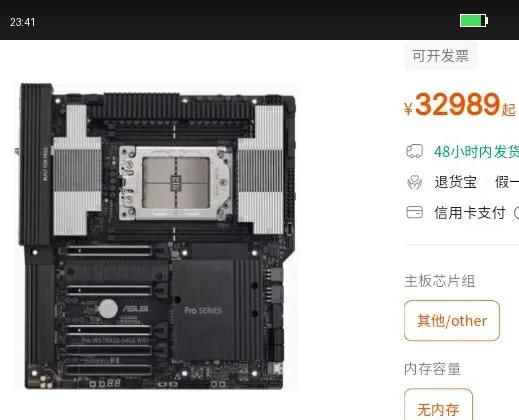This screenshot has height=420, width=519.
Task: Click the partially visible 假一 guarantee text
Action: 507,182
